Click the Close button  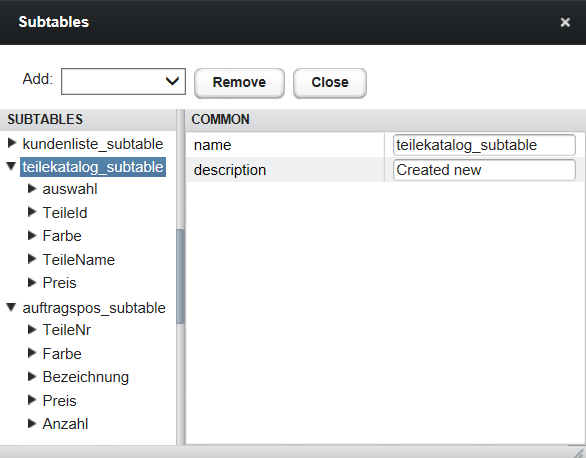pos(330,83)
